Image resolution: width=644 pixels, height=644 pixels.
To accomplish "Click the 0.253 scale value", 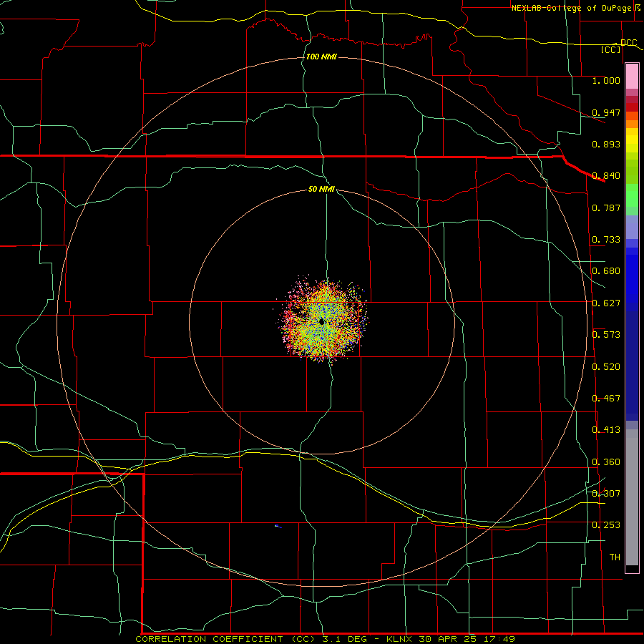I will (606, 525).
